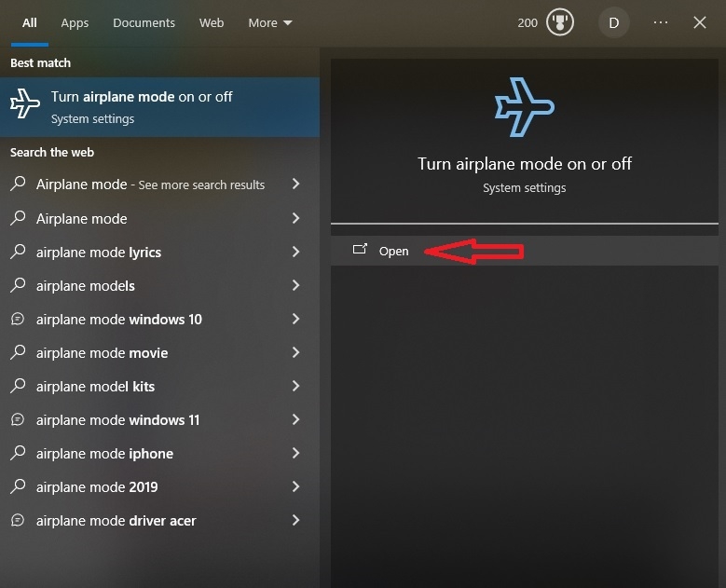726x588 pixels.
Task: Expand chevron for airplane mode movie
Action: pos(295,352)
